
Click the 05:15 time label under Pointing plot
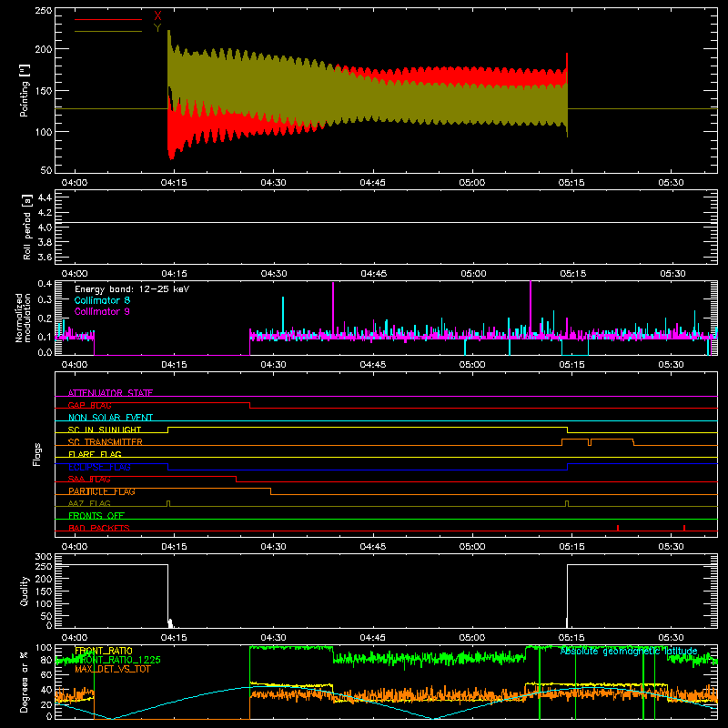coord(571,183)
